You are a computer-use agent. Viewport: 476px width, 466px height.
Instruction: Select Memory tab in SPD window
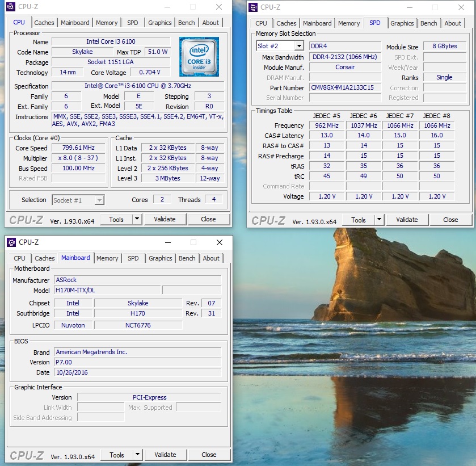pos(349,23)
